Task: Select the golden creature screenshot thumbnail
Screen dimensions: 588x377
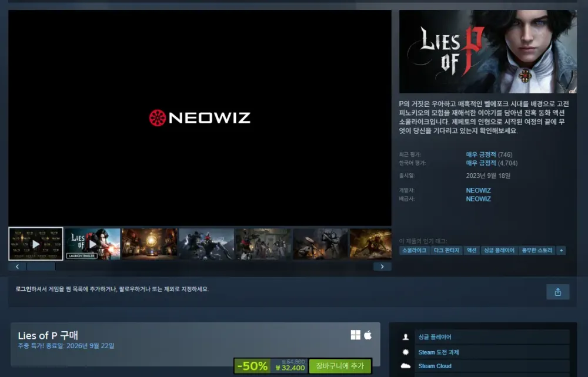Action: coord(370,244)
